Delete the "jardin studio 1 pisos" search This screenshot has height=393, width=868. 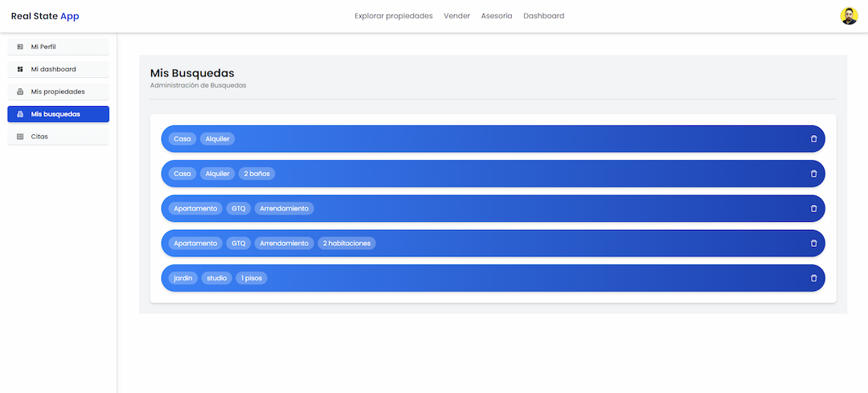coord(813,278)
